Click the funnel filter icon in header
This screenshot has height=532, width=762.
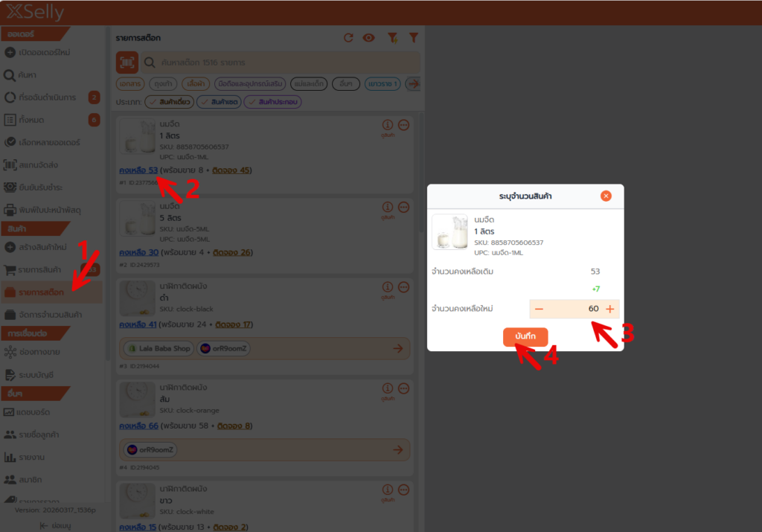click(x=414, y=38)
